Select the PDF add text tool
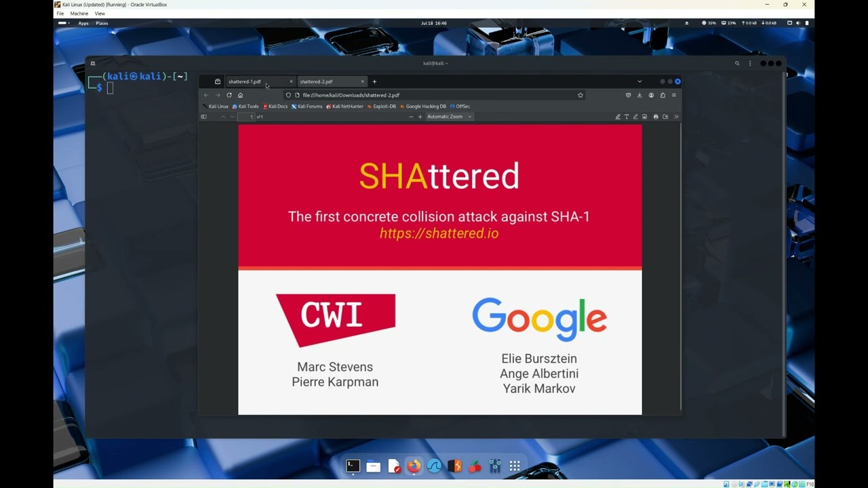The image size is (868, 488). pos(627,117)
